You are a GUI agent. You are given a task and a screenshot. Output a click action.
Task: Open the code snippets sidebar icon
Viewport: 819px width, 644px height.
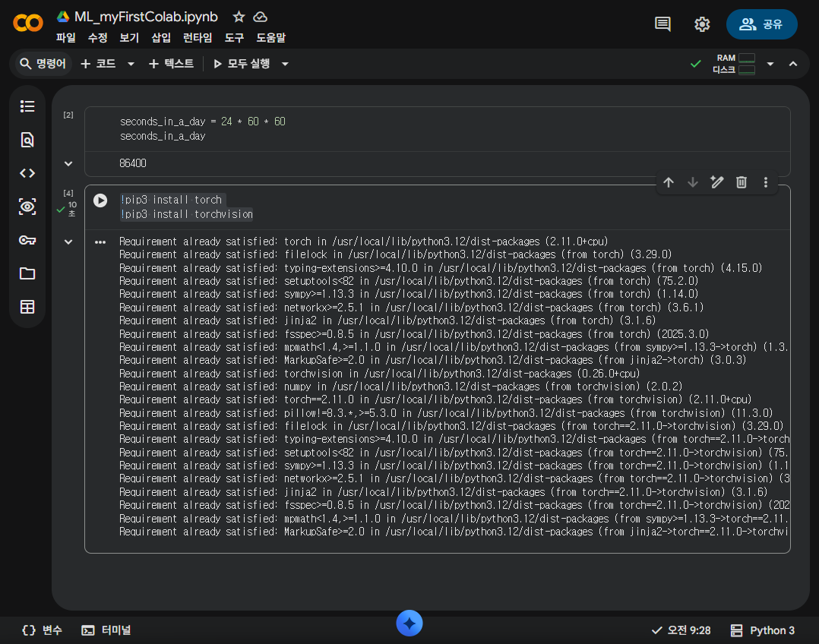27,173
